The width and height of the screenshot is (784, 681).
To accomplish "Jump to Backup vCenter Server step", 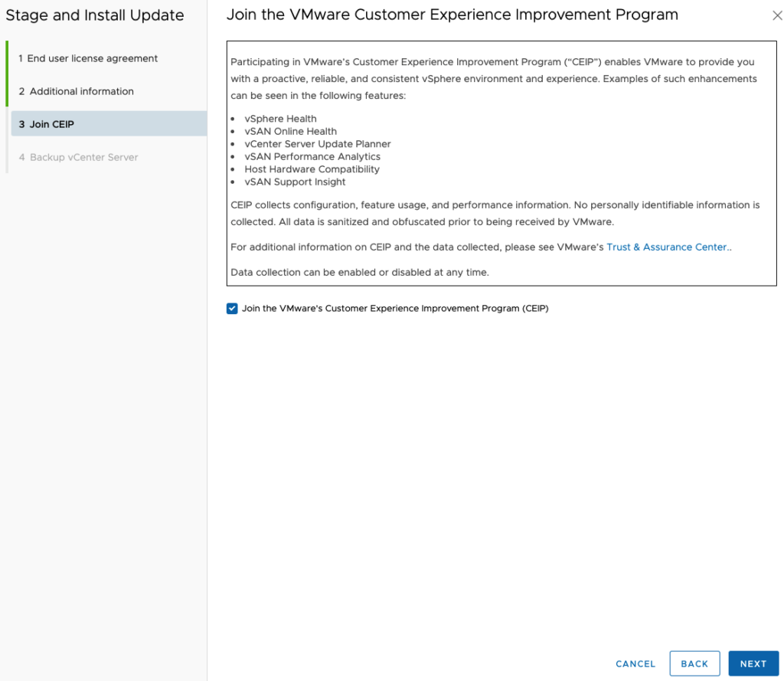I will click(x=83, y=157).
